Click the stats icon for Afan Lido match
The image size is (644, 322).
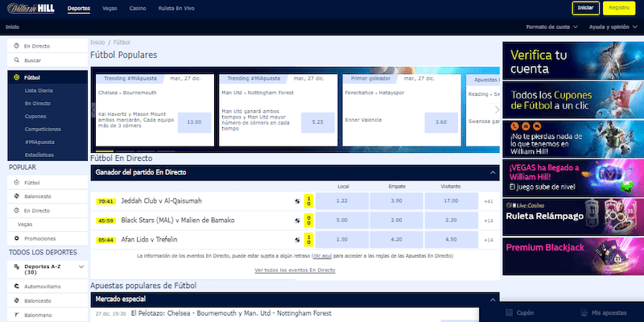(x=297, y=240)
